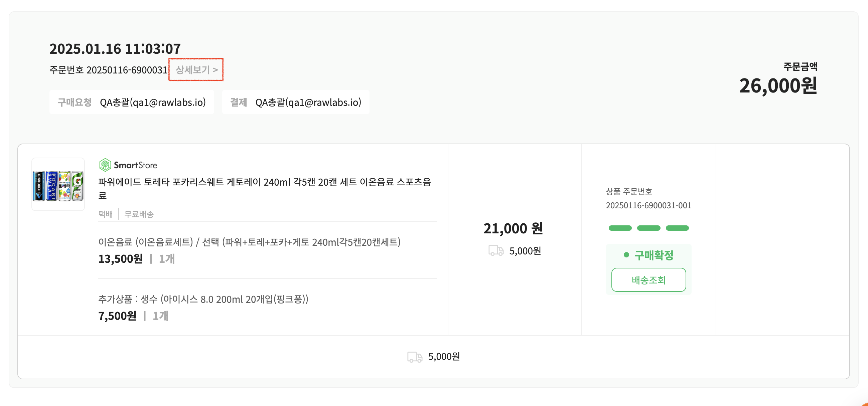This screenshot has height=406, width=868.
Task: Open the 파워에이드 토레타 product title
Action: 265,189
